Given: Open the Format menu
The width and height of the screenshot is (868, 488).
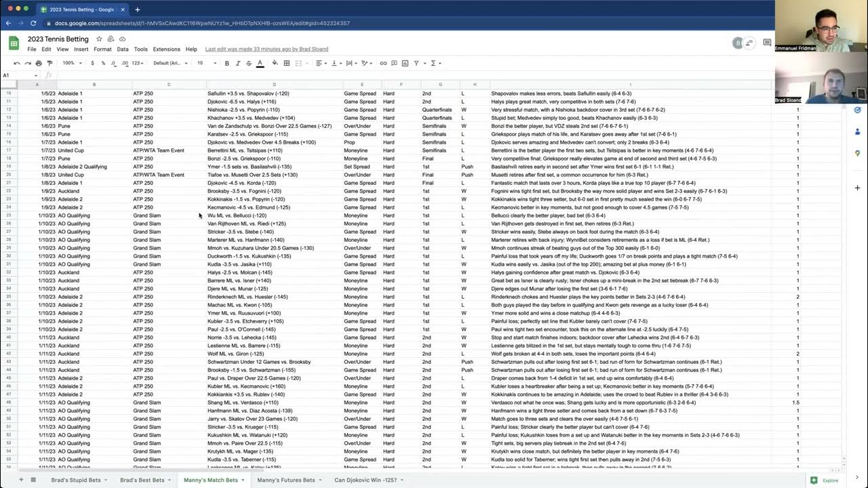Looking at the screenshot, I should (x=103, y=49).
